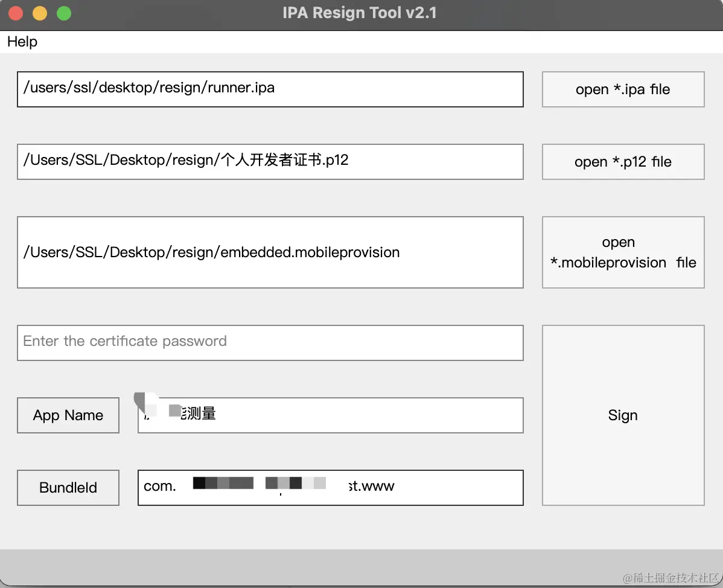Image resolution: width=723 pixels, height=588 pixels.
Task: Click the 'open *.ipa file' button
Action: pos(623,89)
